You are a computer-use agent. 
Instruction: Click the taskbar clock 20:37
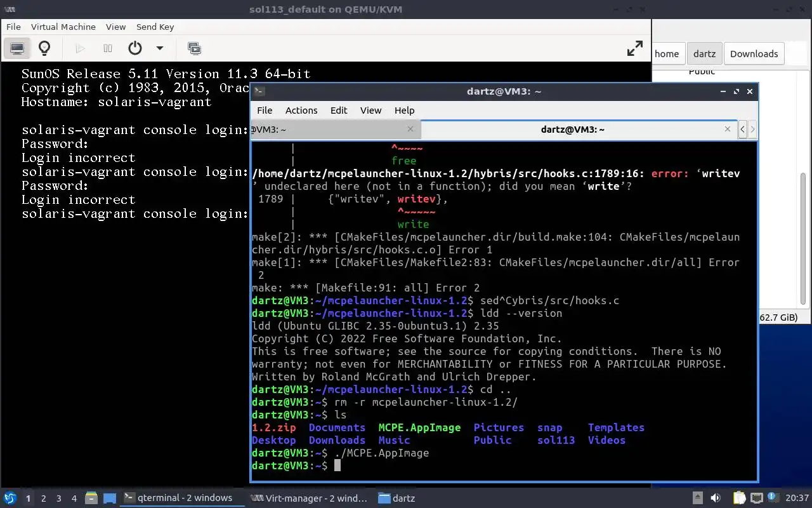[x=797, y=498]
